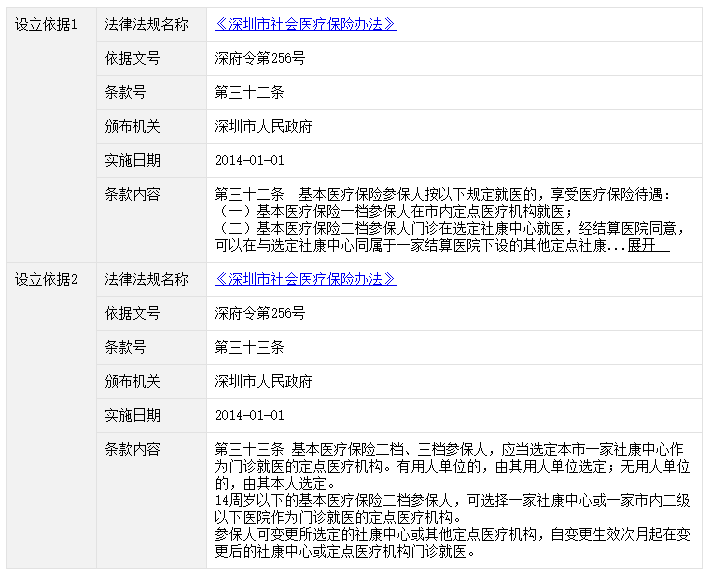Click 深圳市人民政府 in the 设立依据1 section
This screenshot has width=708, height=574.
(264, 126)
